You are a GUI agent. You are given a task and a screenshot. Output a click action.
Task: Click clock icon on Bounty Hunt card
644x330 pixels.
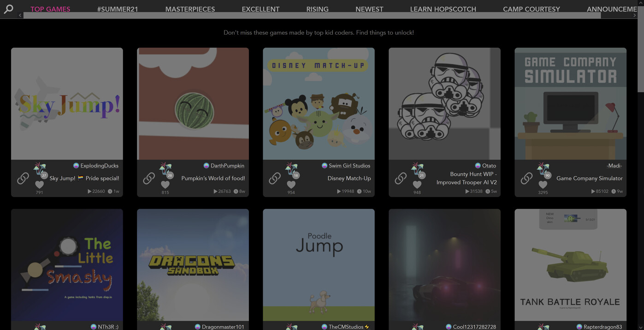click(487, 191)
